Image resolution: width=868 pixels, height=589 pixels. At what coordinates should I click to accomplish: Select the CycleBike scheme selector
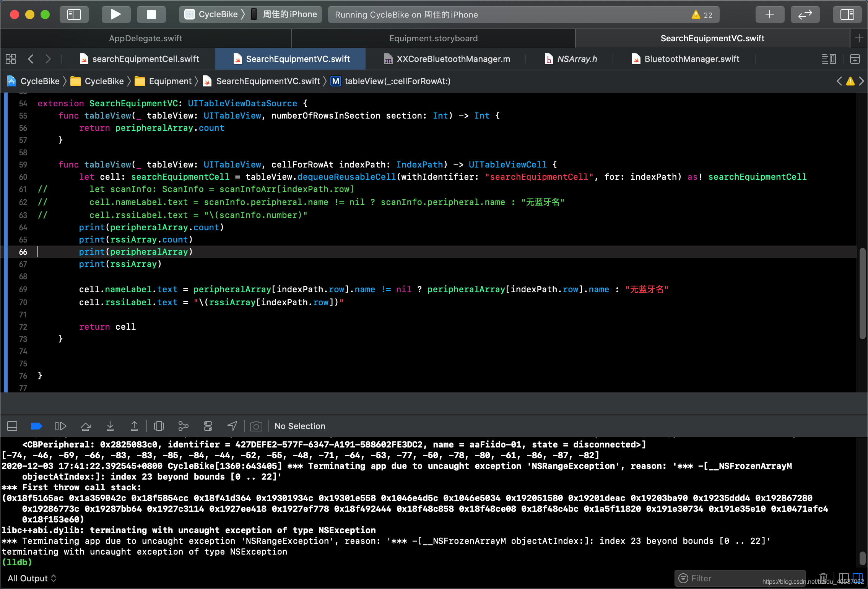tap(211, 15)
